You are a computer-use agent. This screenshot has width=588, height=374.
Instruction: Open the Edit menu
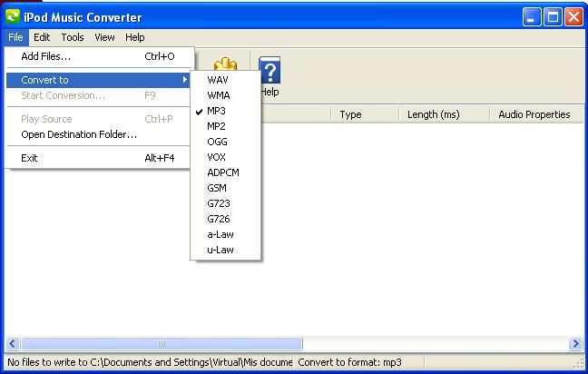click(x=42, y=37)
